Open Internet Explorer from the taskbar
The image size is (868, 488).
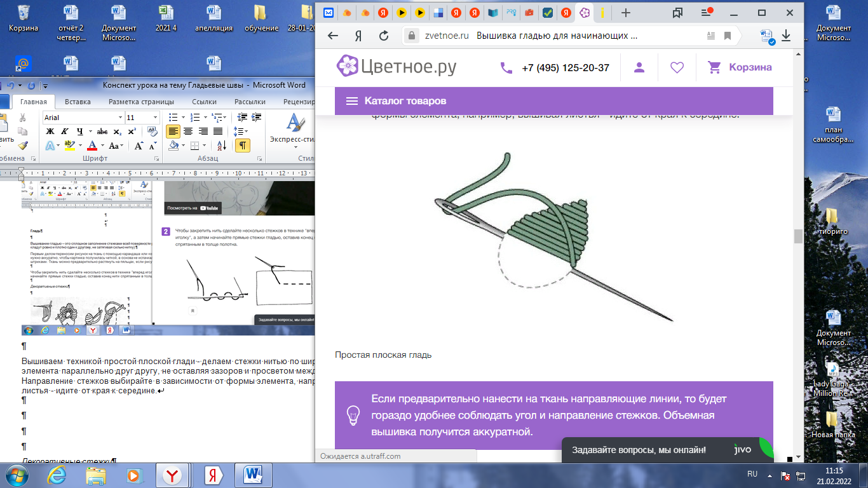tap(57, 475)
